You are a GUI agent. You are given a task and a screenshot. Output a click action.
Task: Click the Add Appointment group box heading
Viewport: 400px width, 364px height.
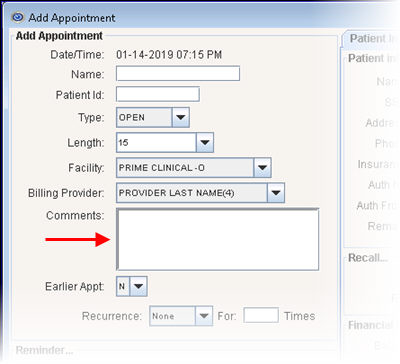pos(59,36)
